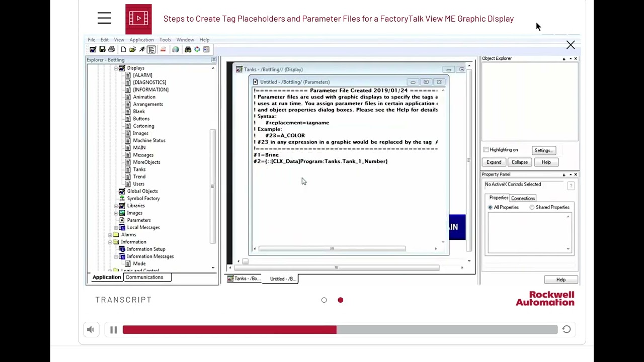Click the globe runtime toolbar icon
Viewport: 644px width, 362px height.
[x=175, y=49]
